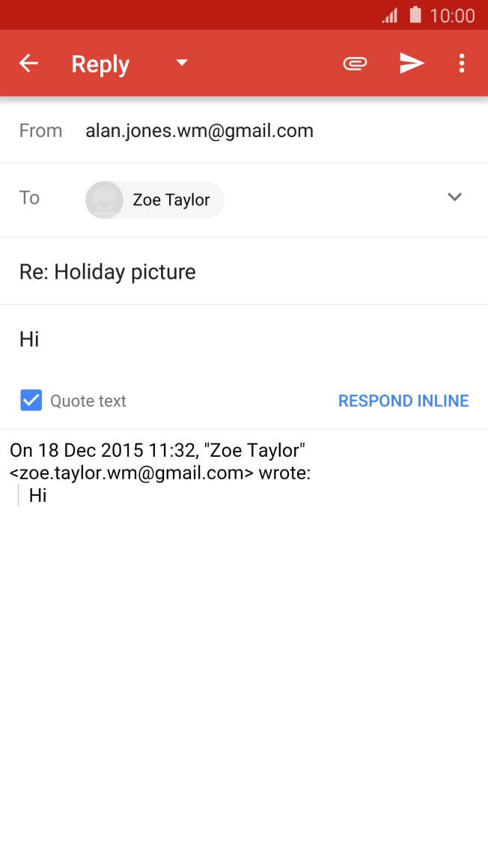Send the reply email
Image resolution: width=488 pixels, height=868 pixels.
pyautogui.click(x=412, y=63)
